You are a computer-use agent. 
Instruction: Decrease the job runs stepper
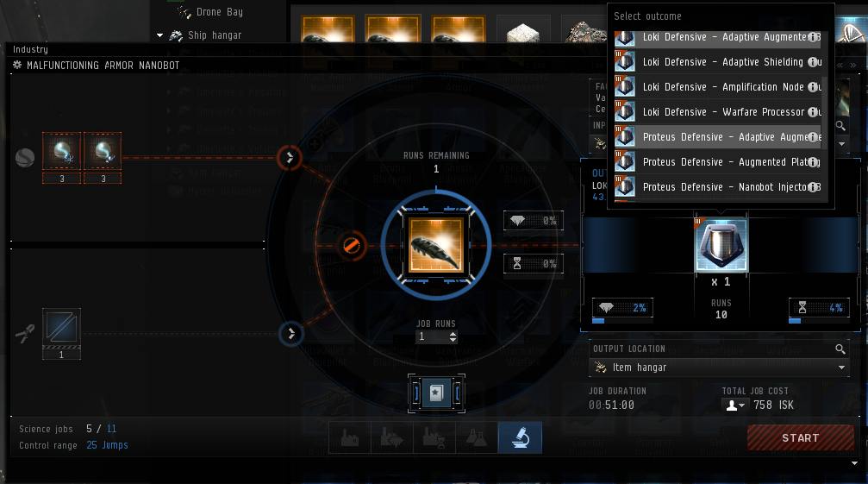pos(453,339)
